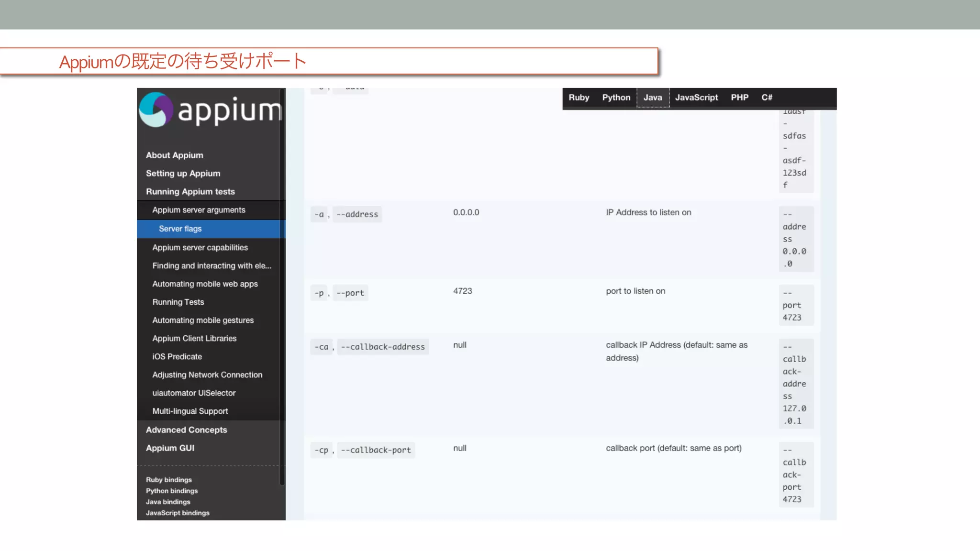Open the Appium GUI section

[170, 448]
